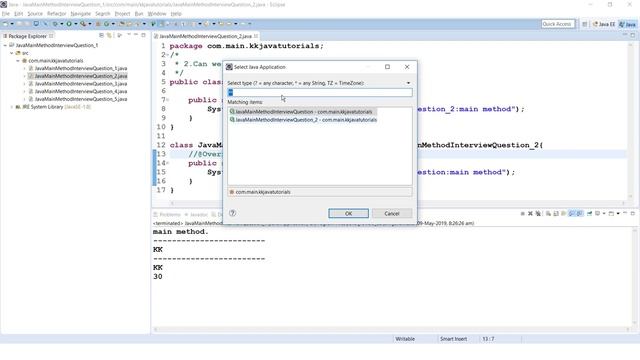The image size is (640, 360).
Task: Open the Navigate menu
Action: [x=80, y=13]
